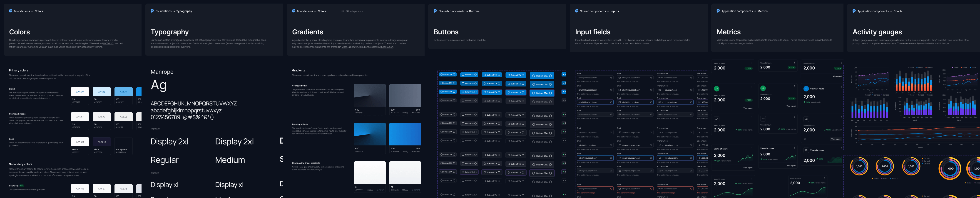The image size is (980, 198).
Task: Click the Typography breadcrumb item
Action: pyautogui.click(x=184, y=11)
